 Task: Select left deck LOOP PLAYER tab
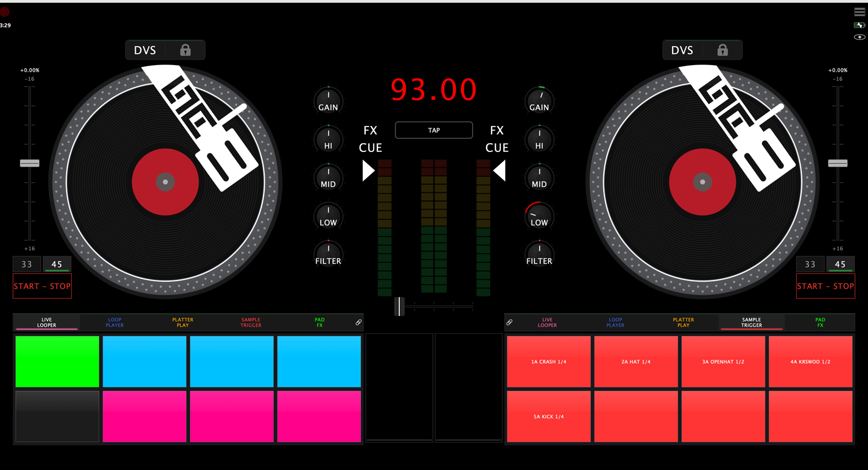(114, 322)
